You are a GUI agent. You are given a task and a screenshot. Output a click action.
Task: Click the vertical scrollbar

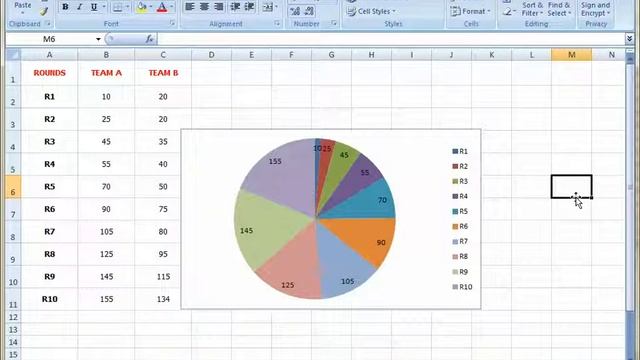(x=630, y=188)
